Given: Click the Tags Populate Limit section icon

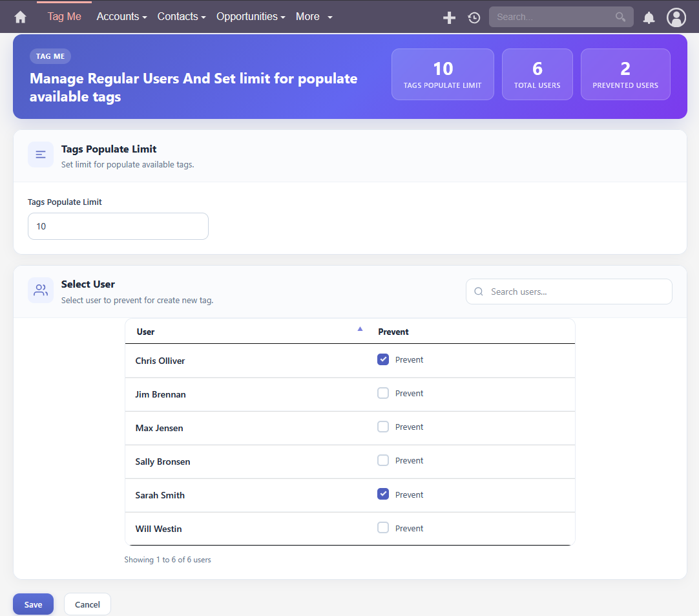Looking at the screenshot, I should (41, 154).
